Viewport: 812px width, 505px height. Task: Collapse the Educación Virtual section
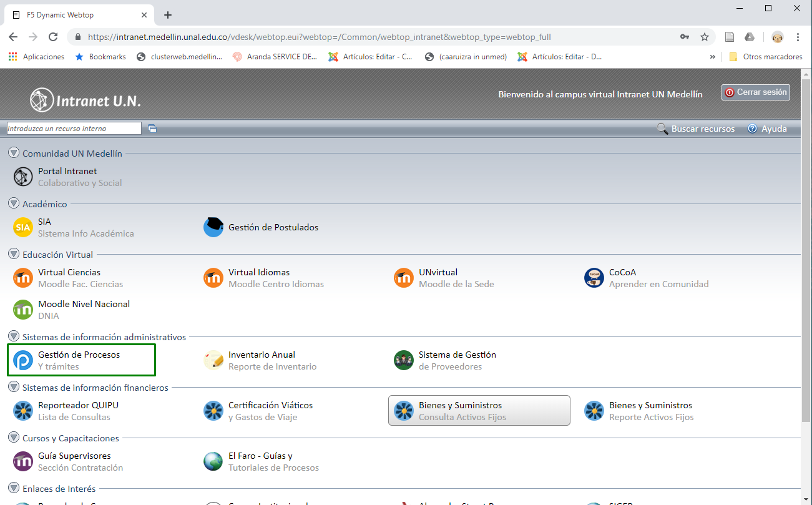point(14,254)
